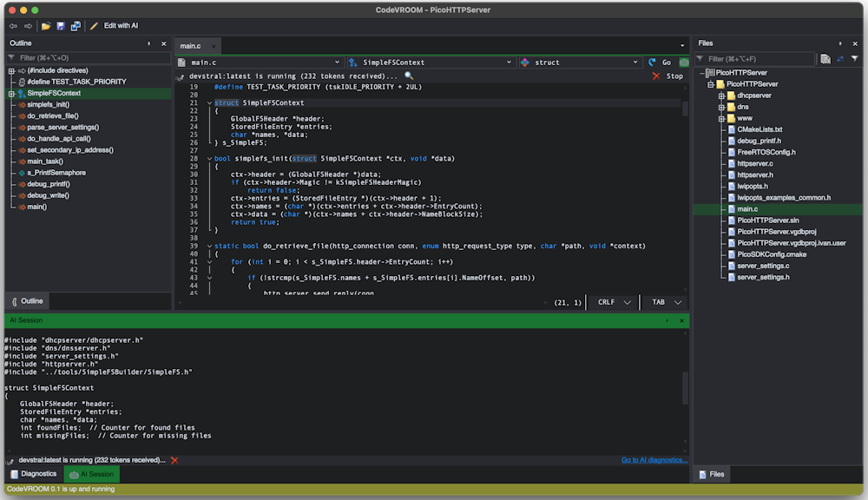Select main() in the Outline

(x=37, y=207)
